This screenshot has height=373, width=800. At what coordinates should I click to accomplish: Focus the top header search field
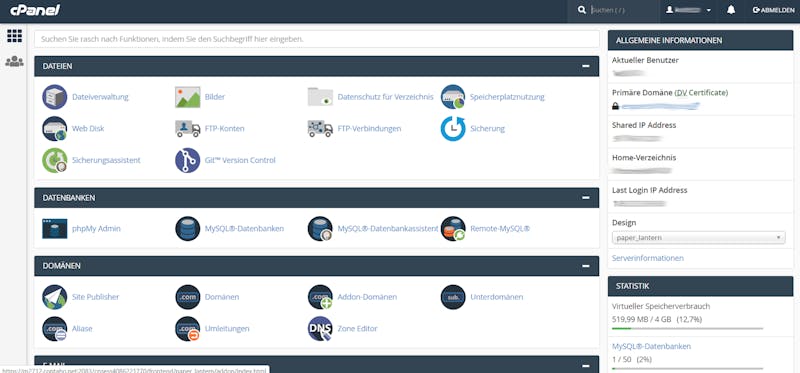tap(622, 10)
